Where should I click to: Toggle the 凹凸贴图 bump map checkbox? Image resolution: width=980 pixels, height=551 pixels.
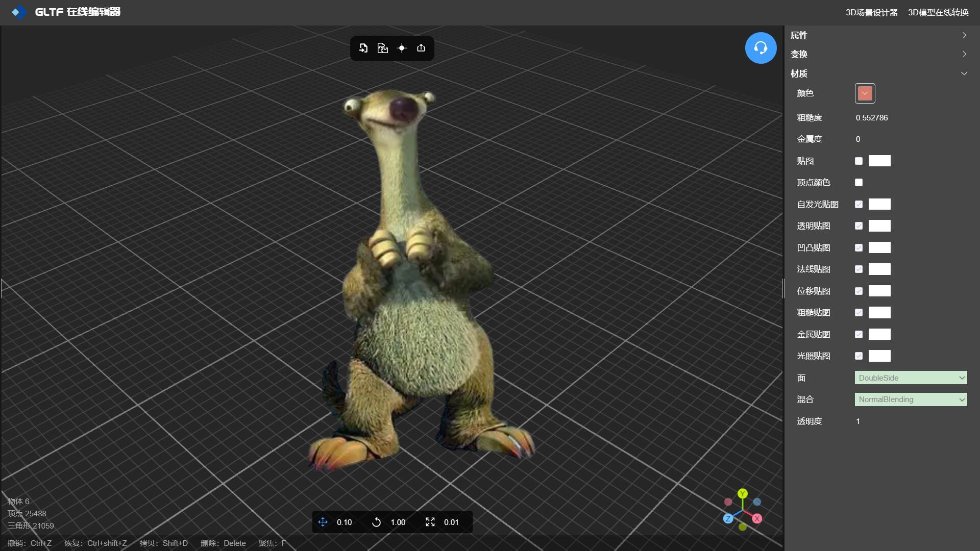click(859, 247)
